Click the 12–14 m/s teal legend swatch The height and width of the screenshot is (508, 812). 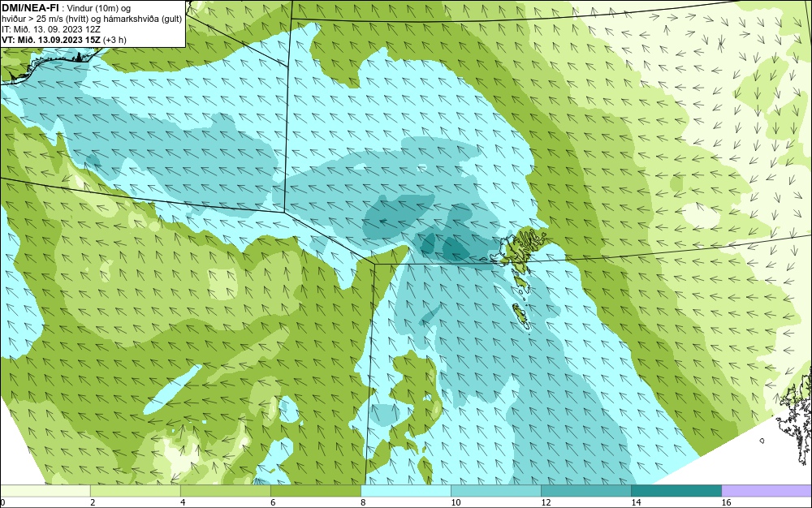(585, 490)
